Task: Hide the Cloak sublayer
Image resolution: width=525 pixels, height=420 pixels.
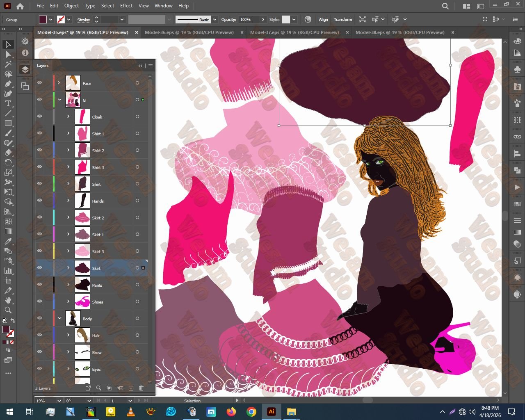Action: tap(40, 116)
